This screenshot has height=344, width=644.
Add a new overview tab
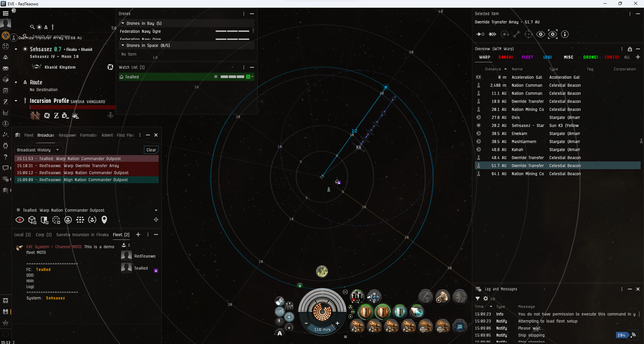638,57
